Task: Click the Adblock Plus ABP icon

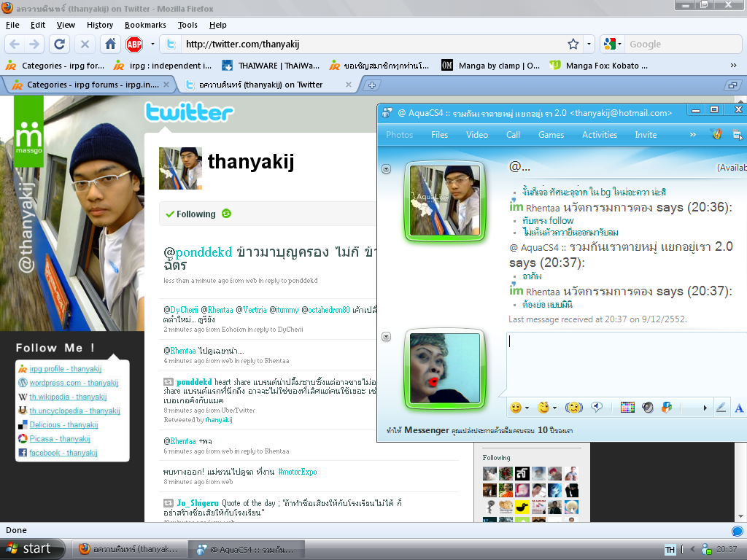Action: (x=134, y=44)
